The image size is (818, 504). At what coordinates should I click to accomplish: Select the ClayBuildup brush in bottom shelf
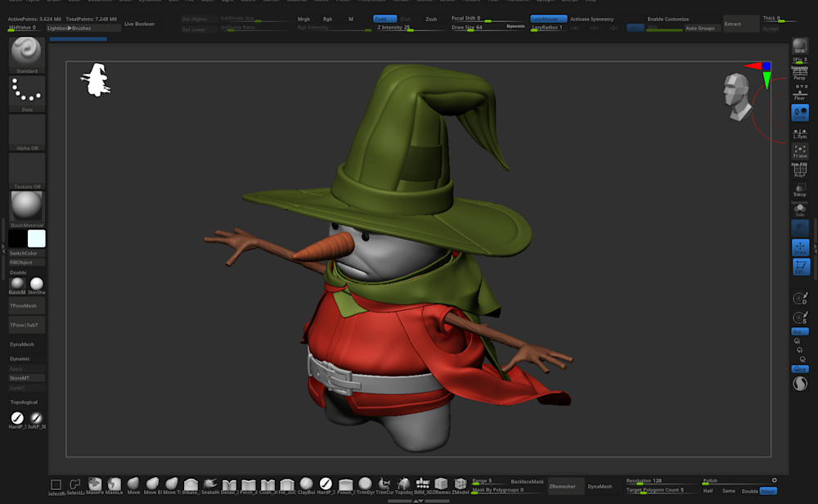pos(306,484)
